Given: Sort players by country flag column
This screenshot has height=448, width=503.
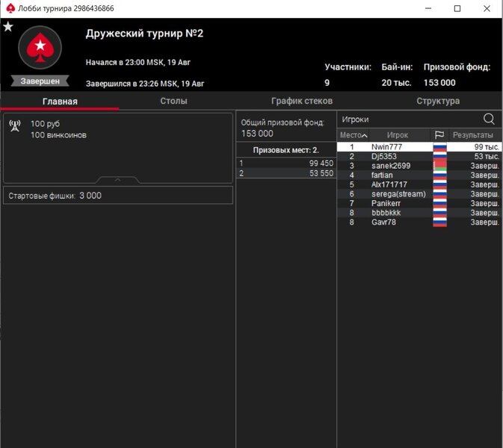Looking at the screenshot, I should point(439,135).
